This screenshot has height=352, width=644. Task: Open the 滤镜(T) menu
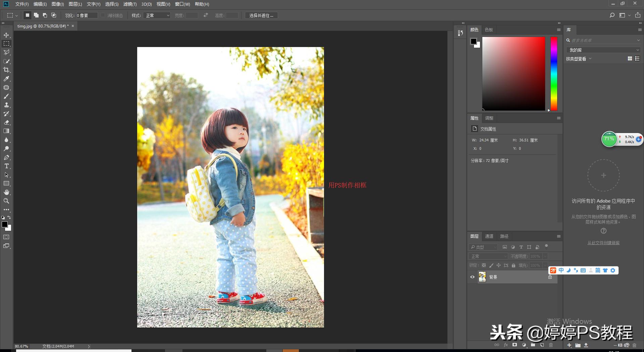point(130,4)
